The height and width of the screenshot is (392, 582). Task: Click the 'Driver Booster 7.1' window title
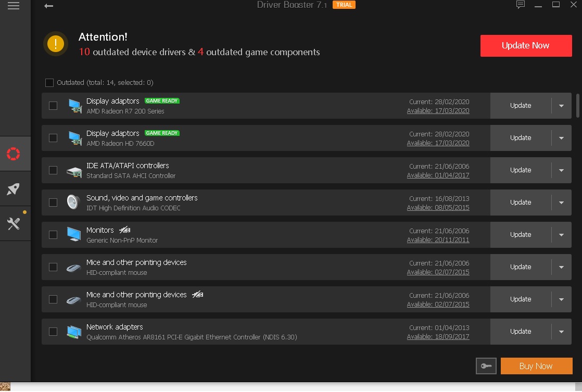click(292, 5)
